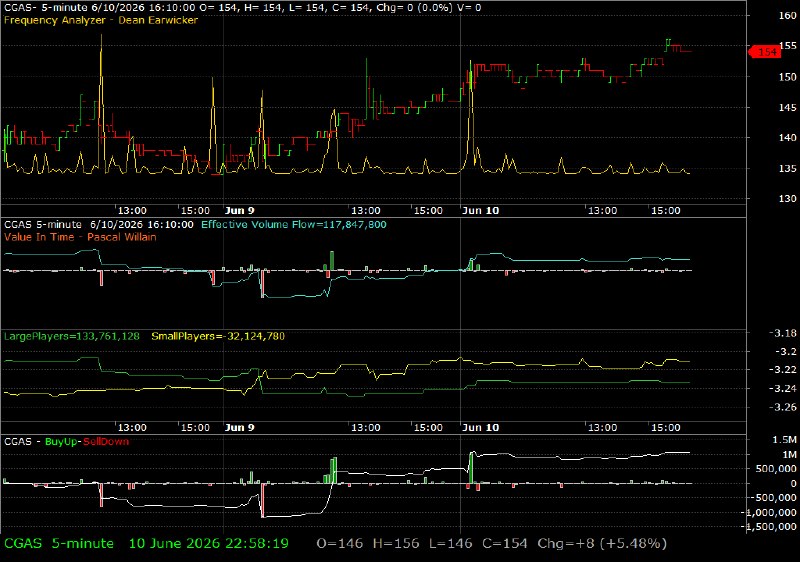This screenshot has width=800, height=562.
Task: Click the status bar Chg=+8 (+5.48%) value
Action: pos(602,544)
